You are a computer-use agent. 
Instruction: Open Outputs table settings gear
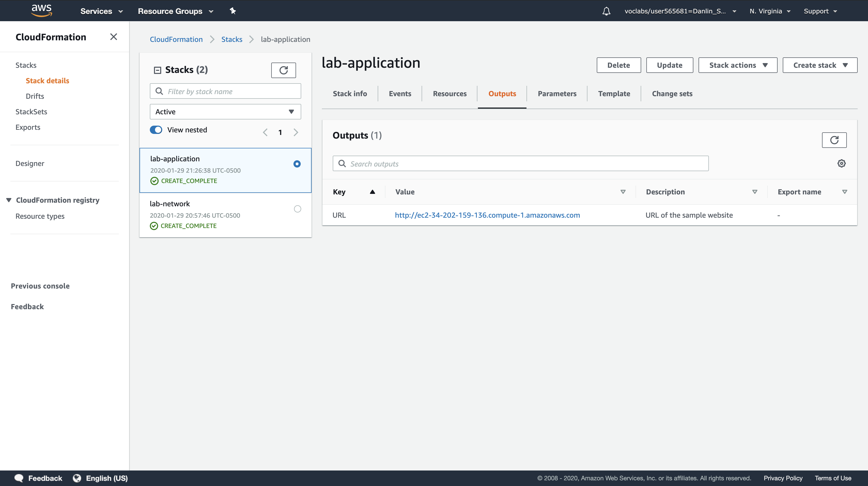tap(841, 164)
